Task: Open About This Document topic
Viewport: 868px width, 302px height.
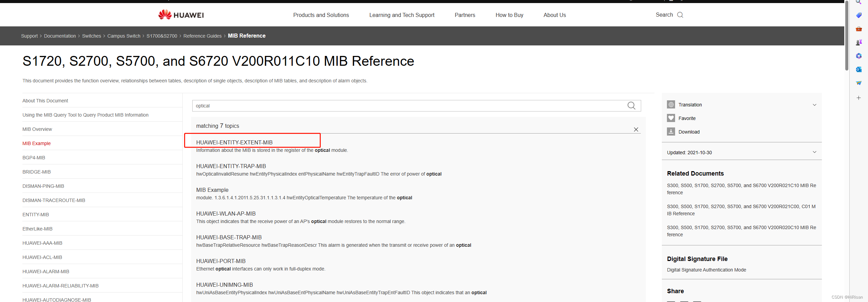Action: [45, 101]
